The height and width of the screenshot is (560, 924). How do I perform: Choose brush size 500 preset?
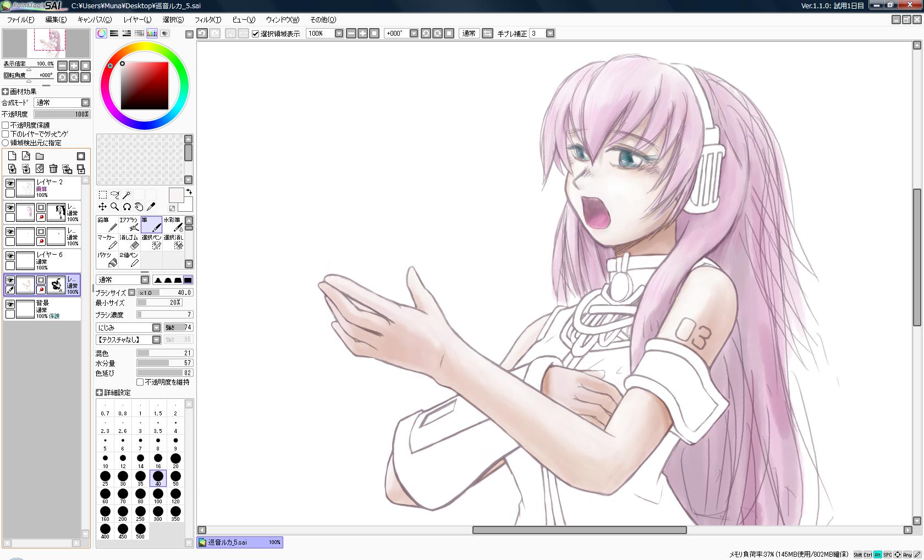[x=140, y=531]
